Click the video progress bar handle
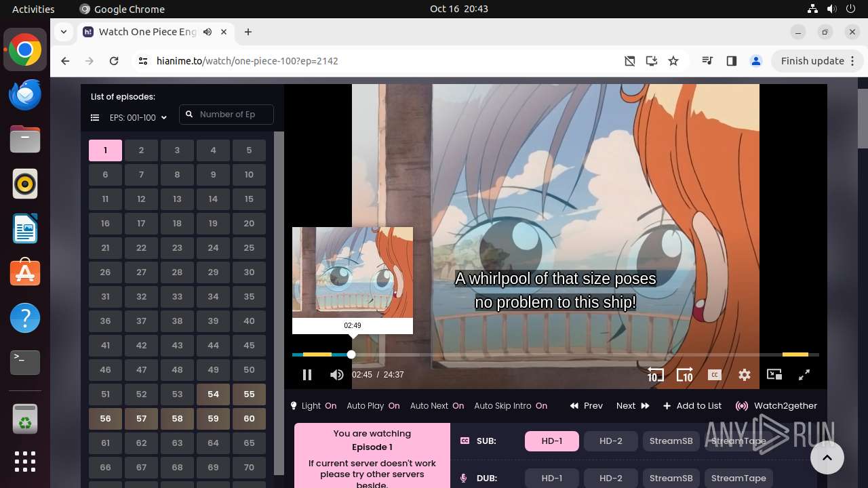 pos(351,354)
